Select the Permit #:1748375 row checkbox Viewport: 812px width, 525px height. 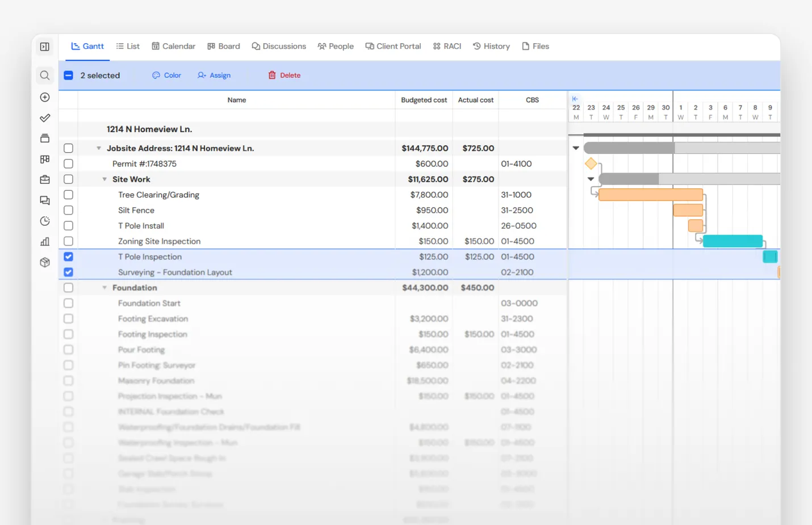point(68,163)
